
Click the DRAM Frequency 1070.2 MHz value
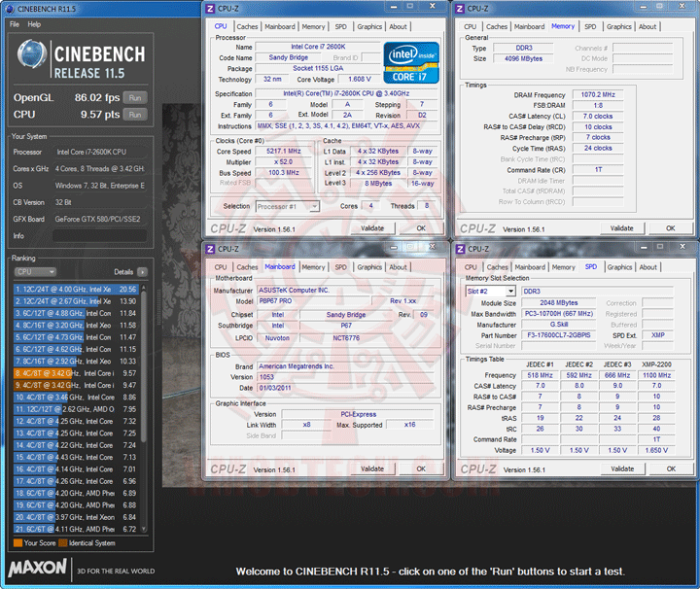click(x=598, y=94)
